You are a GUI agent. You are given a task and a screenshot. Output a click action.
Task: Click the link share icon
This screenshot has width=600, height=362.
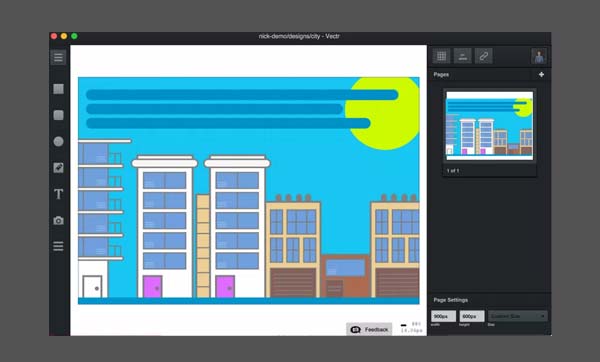click(483, 56)
